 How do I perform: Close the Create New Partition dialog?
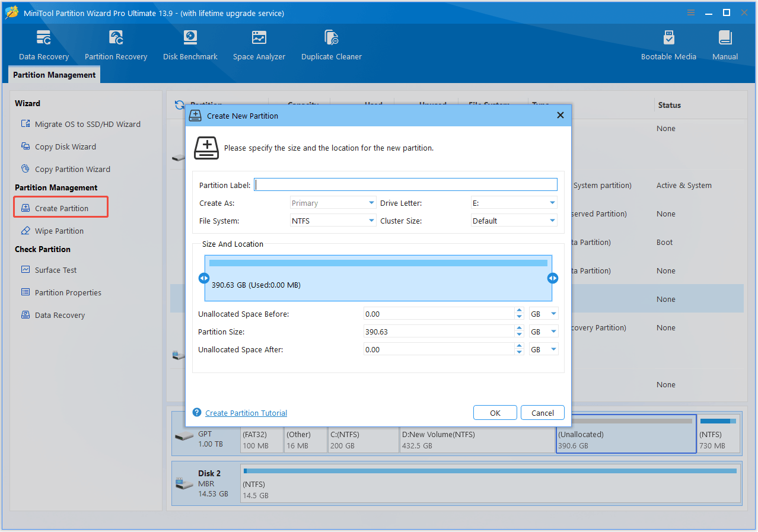pos(560,116)
